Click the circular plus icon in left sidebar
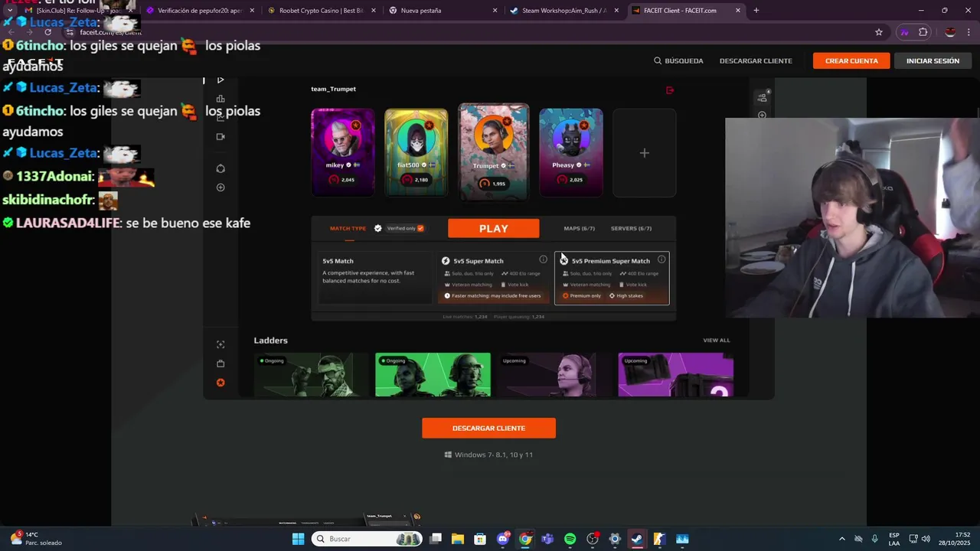This screenshot has width=980, height=551. click(220, 187)
